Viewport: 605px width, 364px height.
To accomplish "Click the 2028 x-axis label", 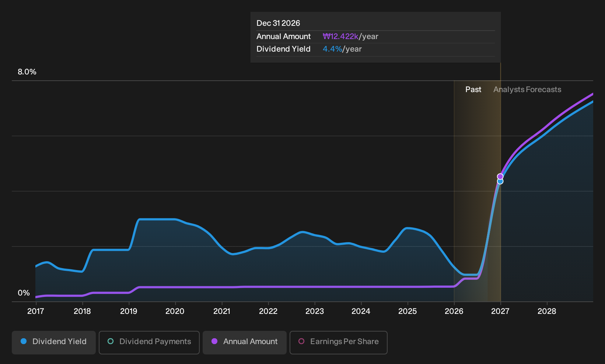I will (547, 311).
